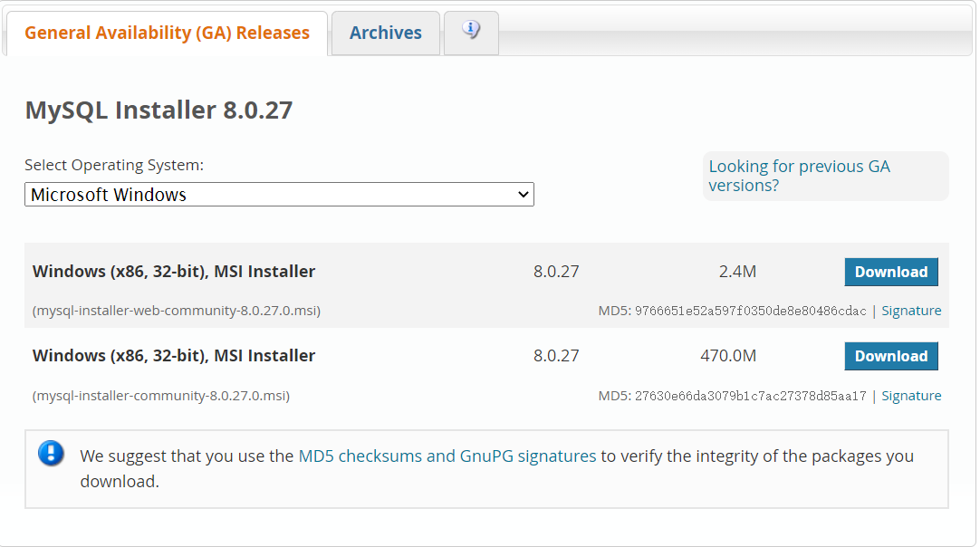The height and width of the screenshot is (547, 980).
Task: Download the 470.0M full installer
Action: click(890, 356)
